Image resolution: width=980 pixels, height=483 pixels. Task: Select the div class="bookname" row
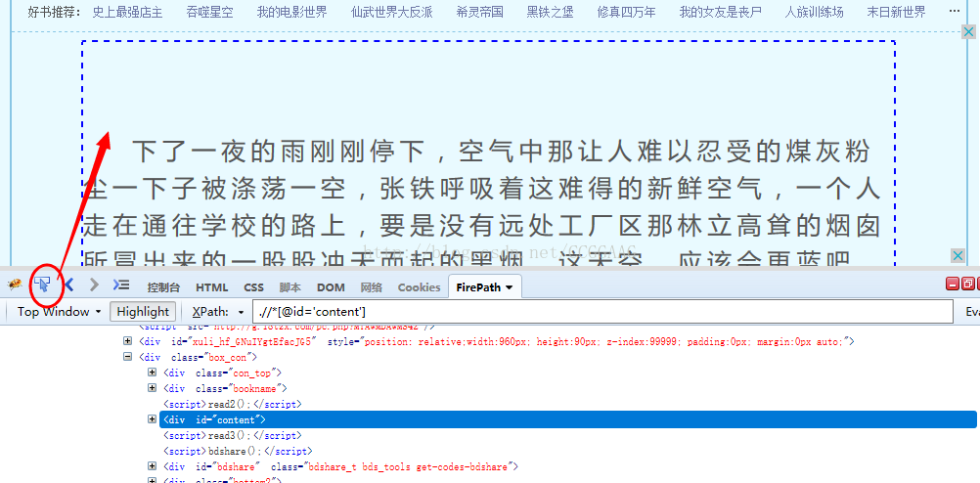tap(225, 389)
